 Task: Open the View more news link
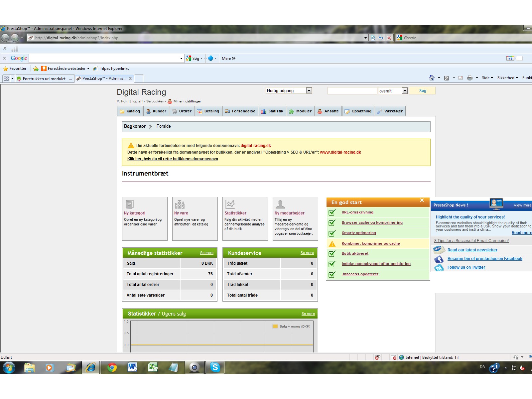pyautogui.click(x=522, y=205)
